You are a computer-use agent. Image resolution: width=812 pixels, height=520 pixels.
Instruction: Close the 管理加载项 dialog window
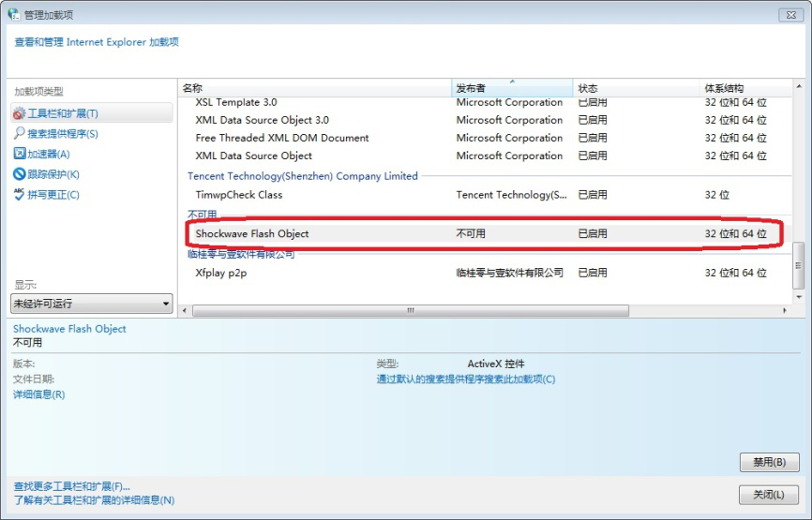pos(790,14)
